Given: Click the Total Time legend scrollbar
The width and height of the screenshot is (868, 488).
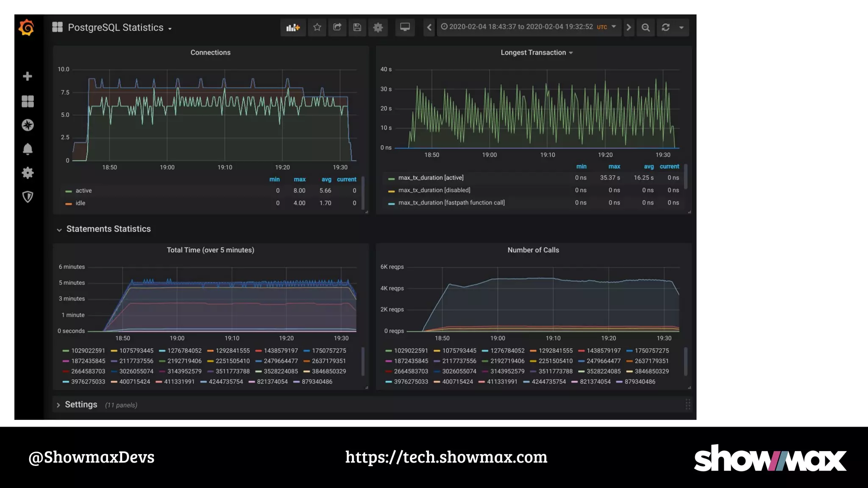Looking at the screenshot, I should (x=363, y=361).
